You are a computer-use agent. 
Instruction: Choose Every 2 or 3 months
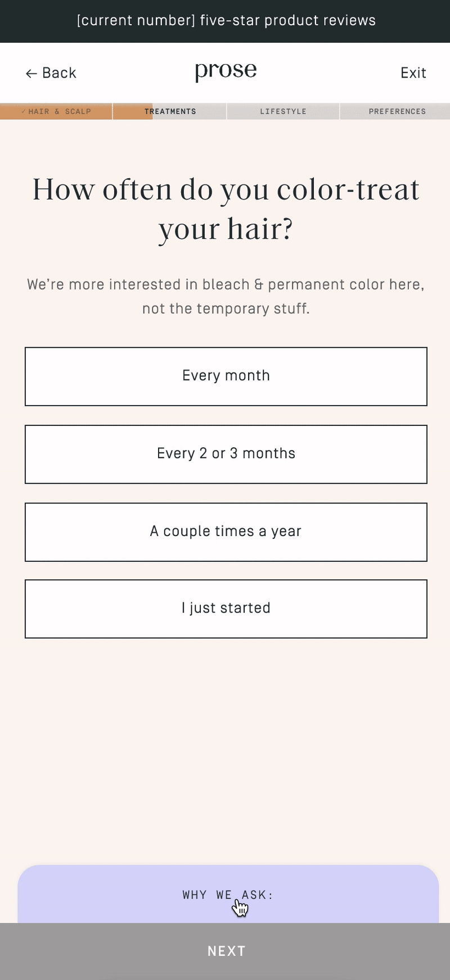click(226, 454)
